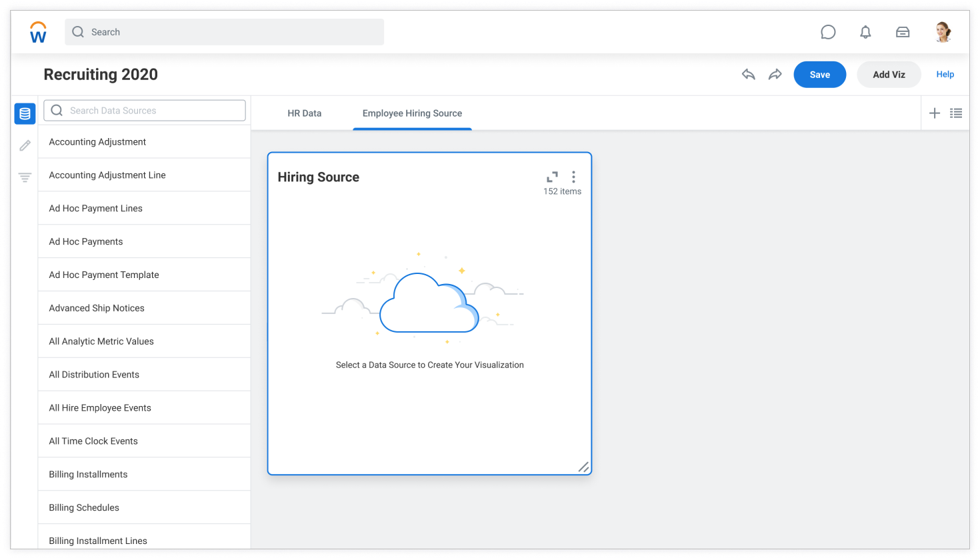Select Ad Hoc Payment Template
Screen dimensions: 980x560
(144, 275)
